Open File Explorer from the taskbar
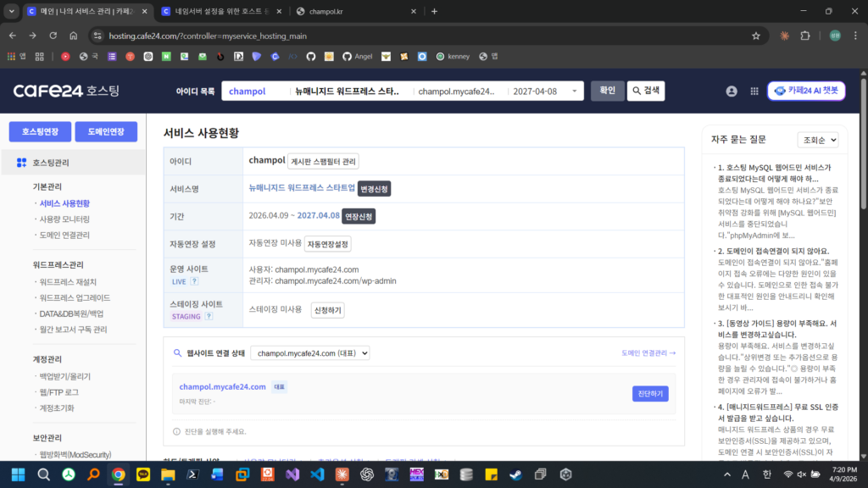The width and height of the screenshot is (868, 488). pos(168,474)
